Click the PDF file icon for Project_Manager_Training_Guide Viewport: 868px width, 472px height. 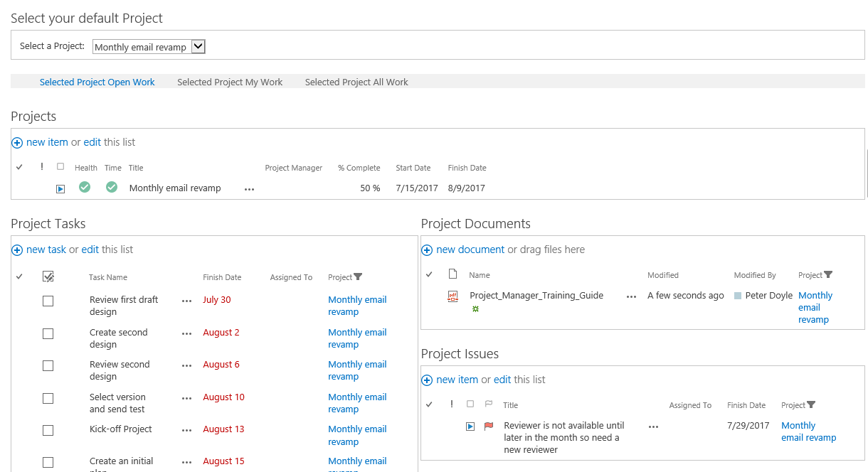click(x=452, y=296)
